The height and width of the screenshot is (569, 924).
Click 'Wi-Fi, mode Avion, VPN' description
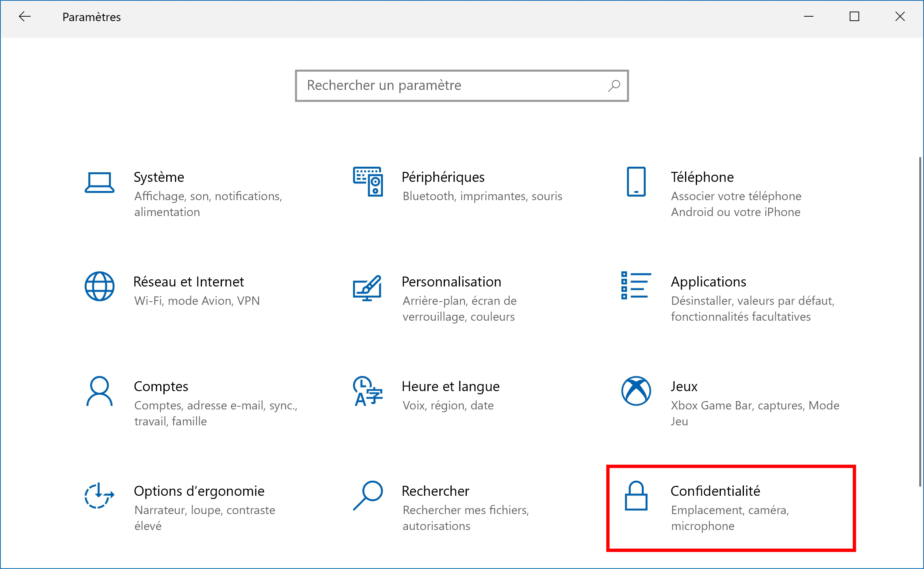pyautogui.click(x=197, y=301)
